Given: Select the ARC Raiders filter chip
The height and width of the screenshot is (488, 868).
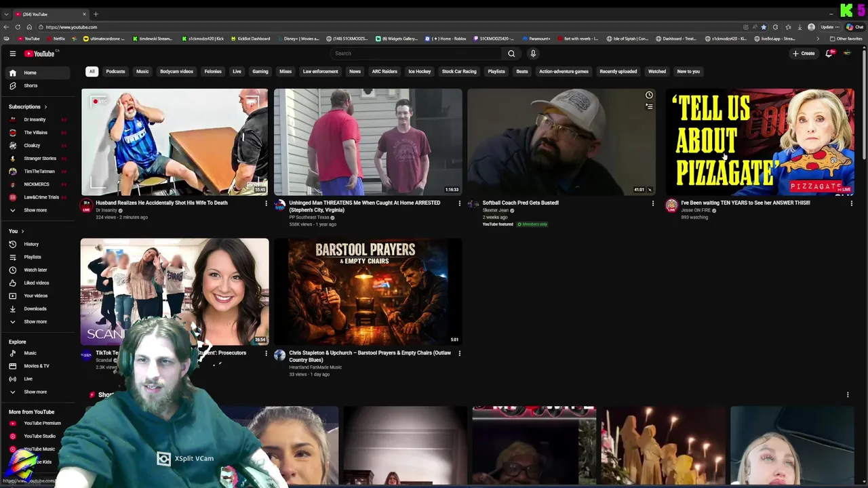Looking at the screenshot, I should (x=384, y=71).
